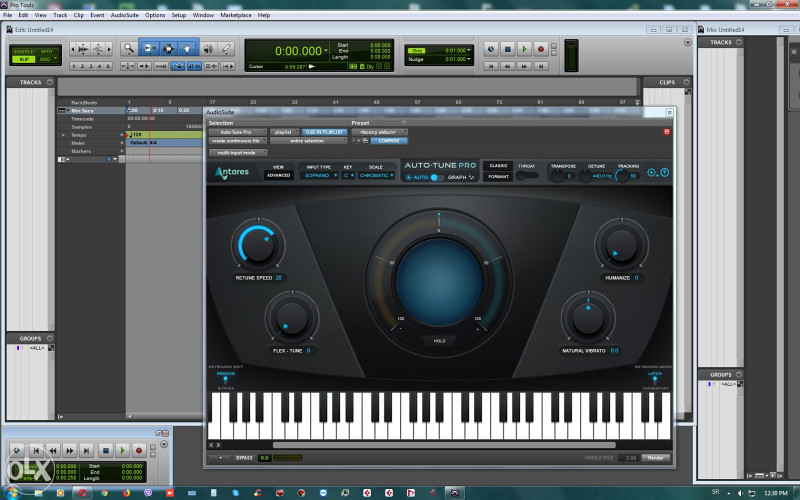Click the Compare button
The height and width of the screenshot is (500, 800).
[389, 141]
